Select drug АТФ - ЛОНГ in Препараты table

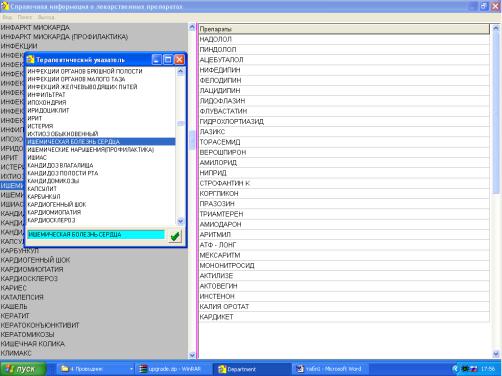[x=344, y=245]
